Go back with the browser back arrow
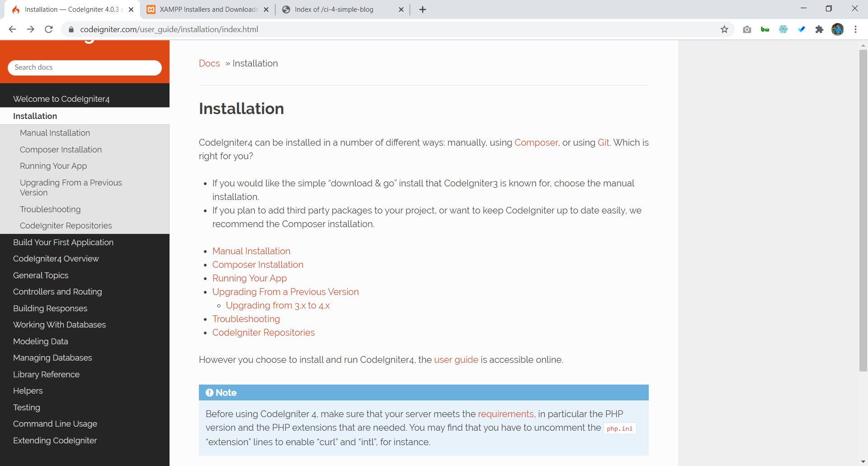Screen dimensions: 868x466 pyautogui.click(x=12, y=29)
